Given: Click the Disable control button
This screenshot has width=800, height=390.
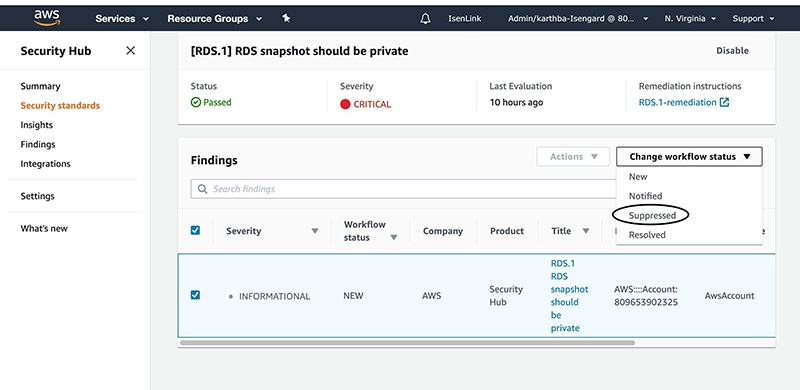Looking at the screenshot, I should 732,51.
